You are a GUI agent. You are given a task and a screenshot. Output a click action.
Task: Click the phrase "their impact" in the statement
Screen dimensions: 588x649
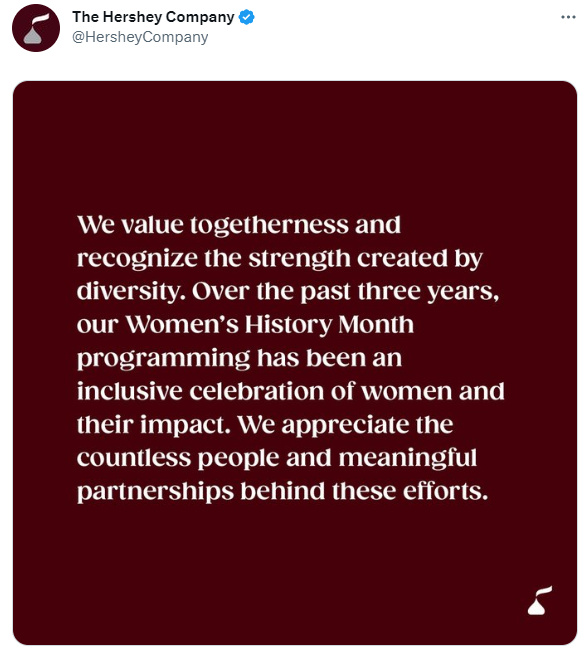click(154, 425)
